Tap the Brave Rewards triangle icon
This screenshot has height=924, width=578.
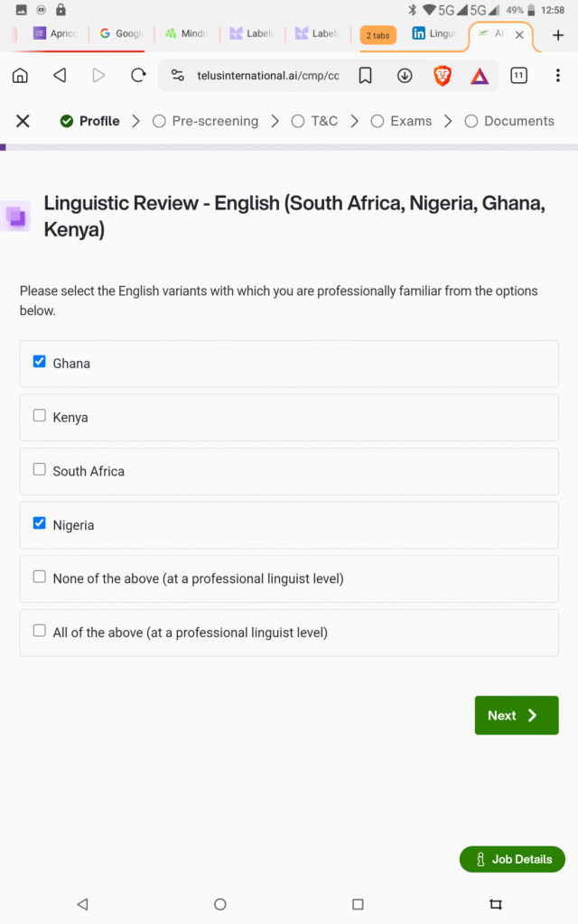[479, 76]
